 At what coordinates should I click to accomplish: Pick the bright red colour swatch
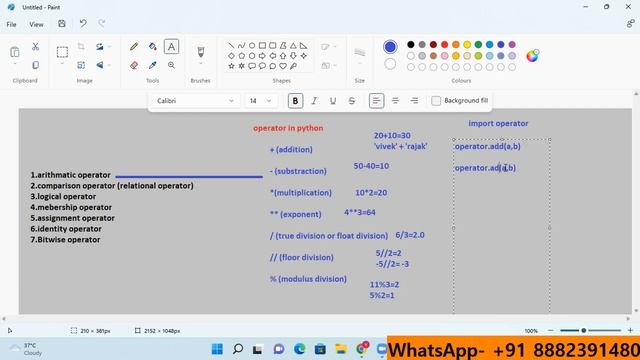(444, 44)
